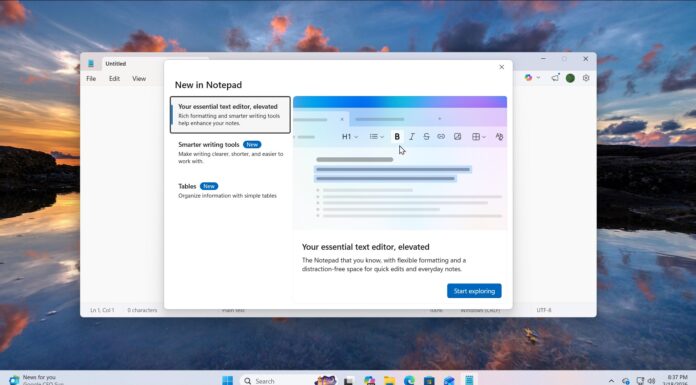
Task: Click the Notepad icon in the taskbar
Action: 469,380
